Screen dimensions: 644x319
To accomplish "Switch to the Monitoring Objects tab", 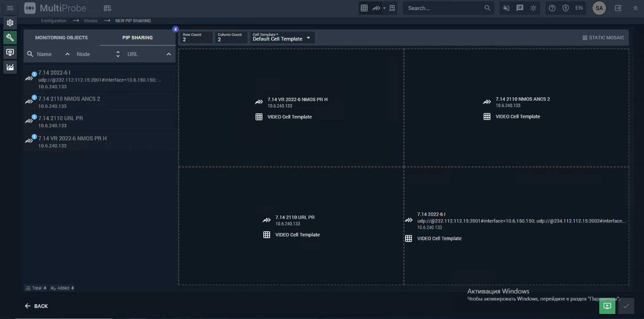I will (x=61, y=38).
